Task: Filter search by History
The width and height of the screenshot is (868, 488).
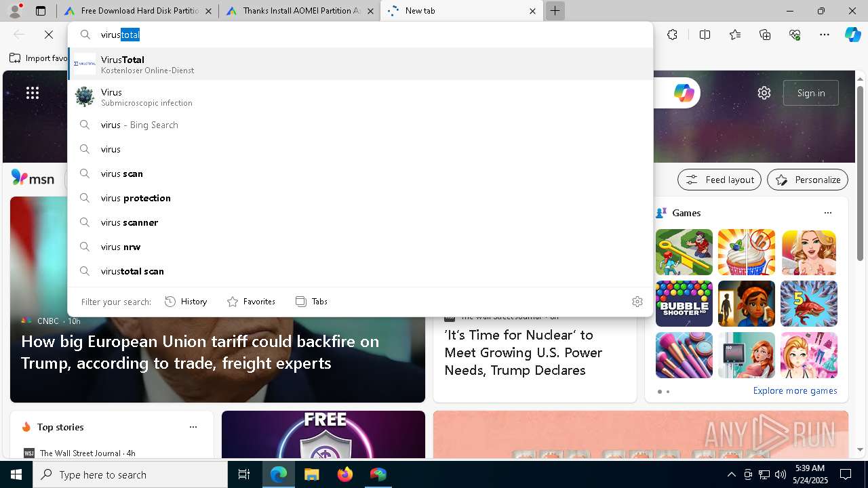Action: tap(186, 302)
